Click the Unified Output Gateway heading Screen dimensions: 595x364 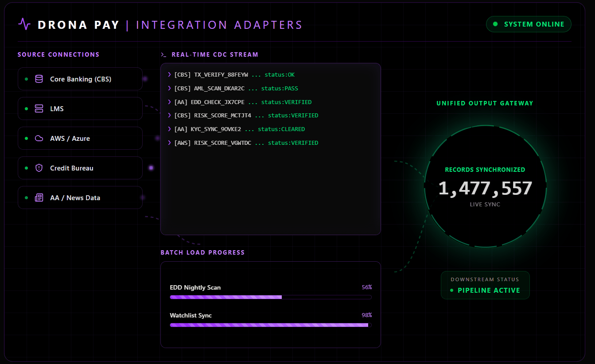click(485, 104)
